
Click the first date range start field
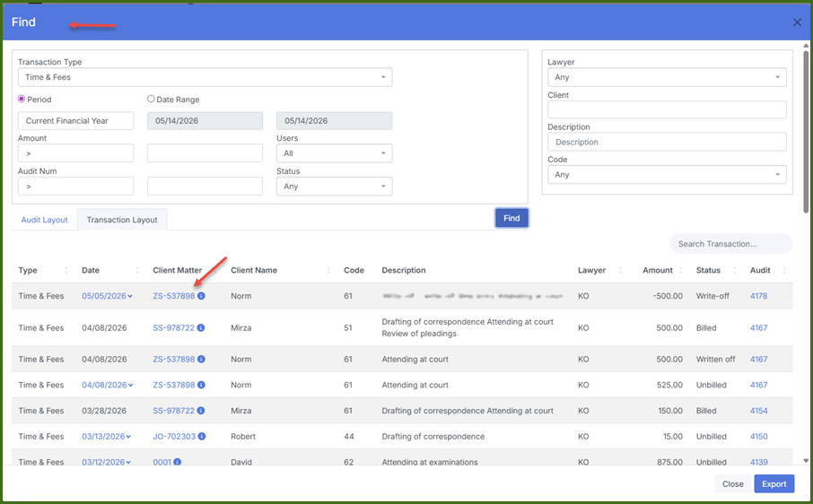205,121
